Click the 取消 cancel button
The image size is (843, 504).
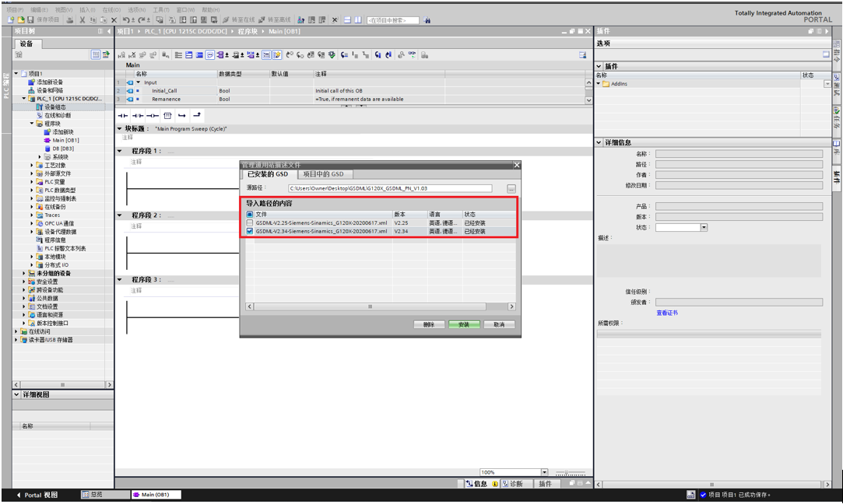499,324
